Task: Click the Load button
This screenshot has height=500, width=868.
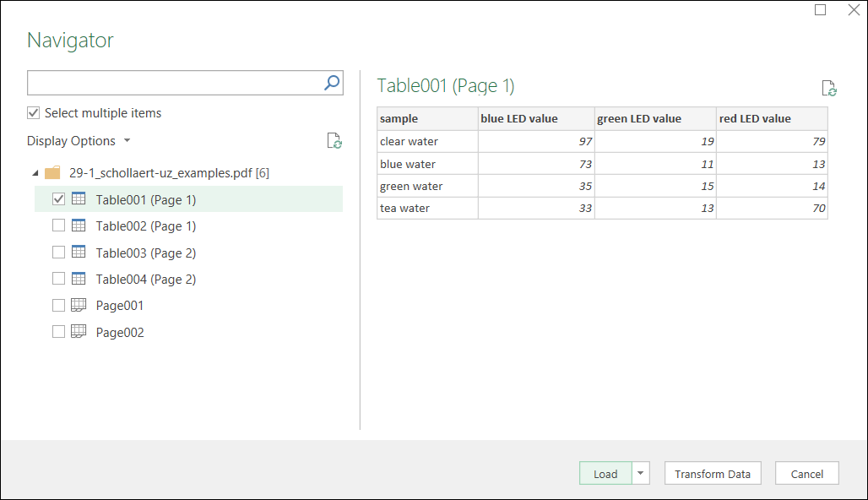Action: 605,474
